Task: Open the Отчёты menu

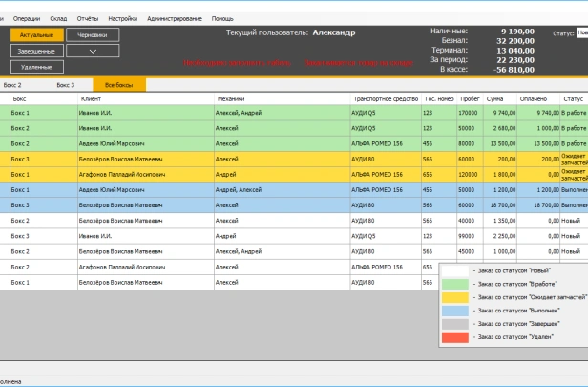Action: click(x=87, y=18)
